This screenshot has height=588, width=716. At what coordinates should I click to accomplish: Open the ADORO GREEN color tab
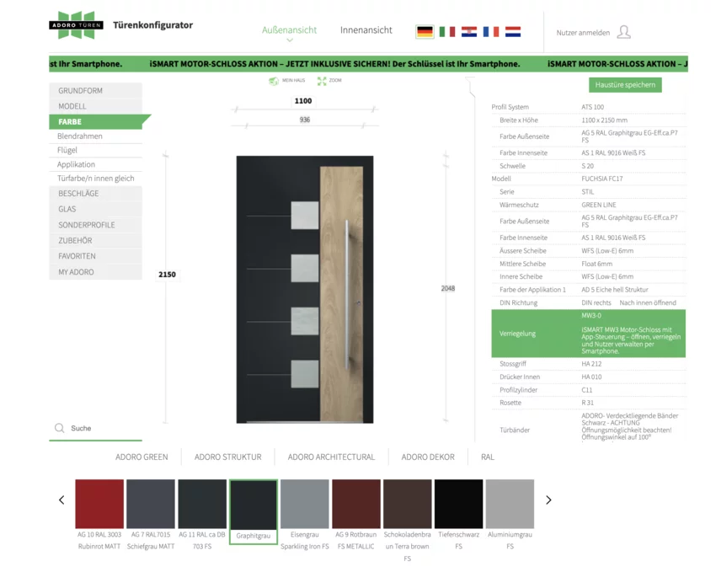tap(142, 457)
